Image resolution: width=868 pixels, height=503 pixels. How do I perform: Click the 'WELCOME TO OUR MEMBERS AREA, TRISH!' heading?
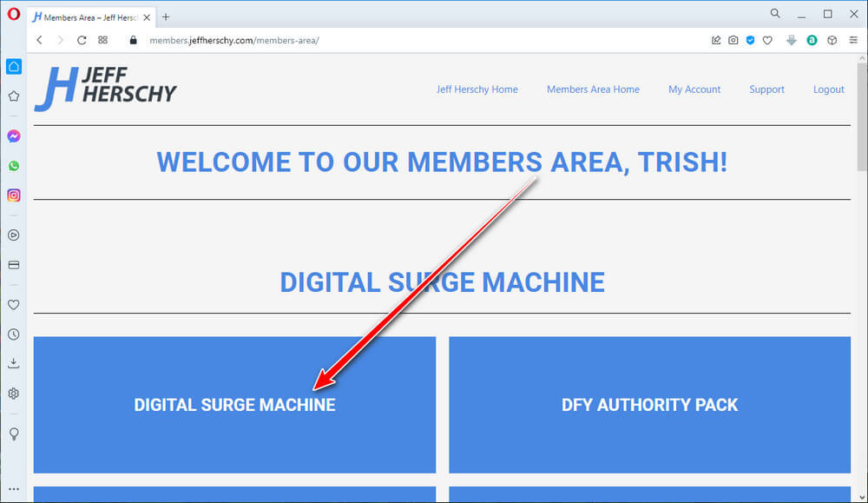[x=442, y=162]
